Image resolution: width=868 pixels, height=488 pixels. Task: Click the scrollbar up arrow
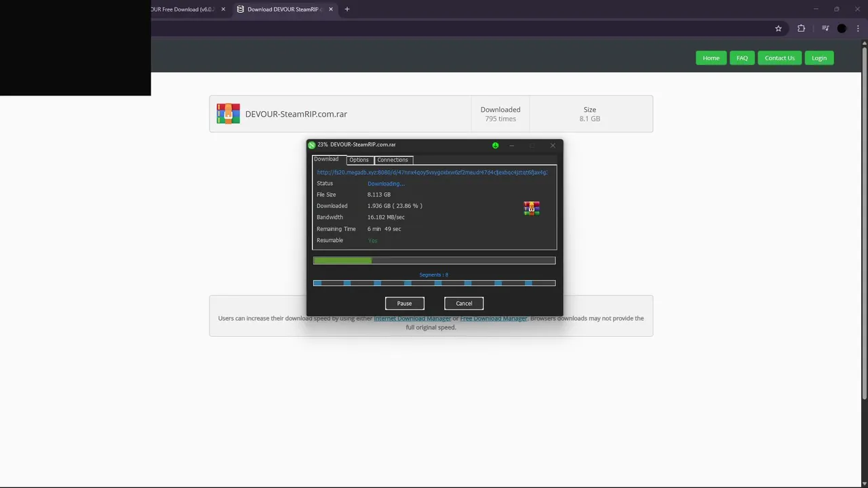[x=864, y=43]
